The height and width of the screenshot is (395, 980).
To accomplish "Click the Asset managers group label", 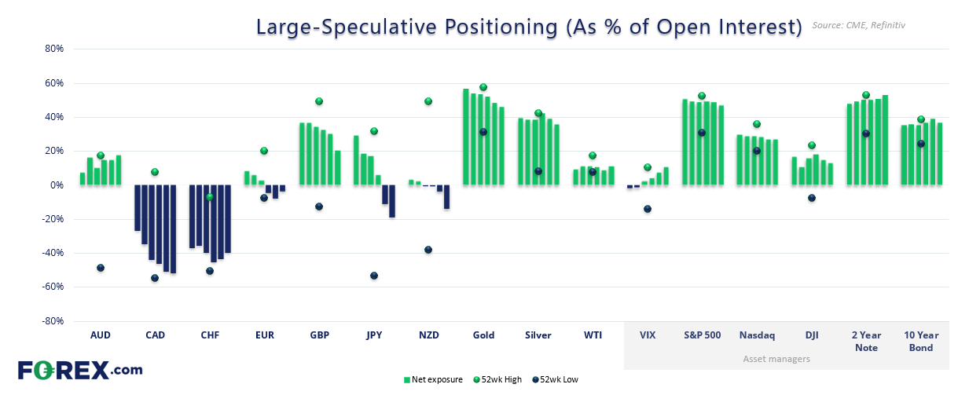I will 776,359.
